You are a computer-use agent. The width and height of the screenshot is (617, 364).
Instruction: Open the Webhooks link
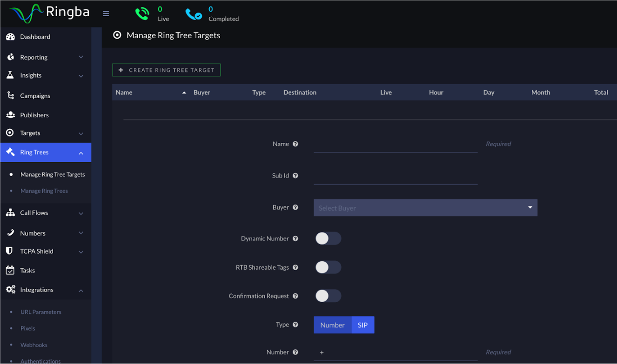[34, 344]
